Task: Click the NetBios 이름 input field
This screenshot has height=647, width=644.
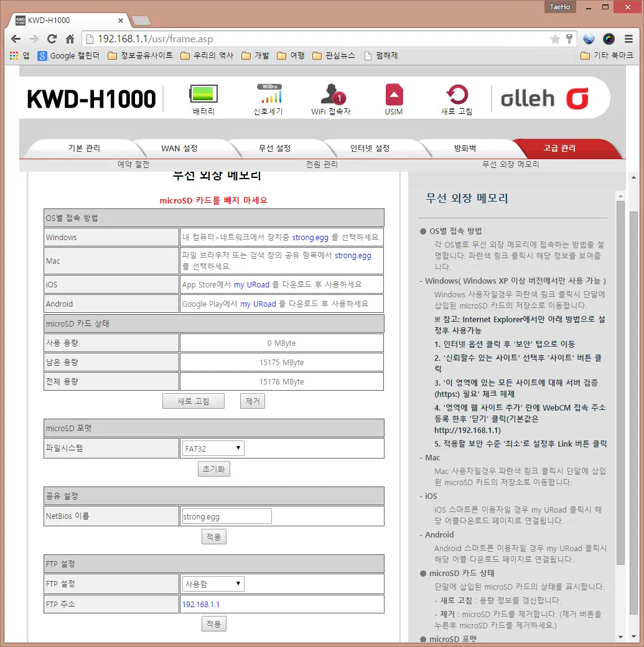Action: 226,516
